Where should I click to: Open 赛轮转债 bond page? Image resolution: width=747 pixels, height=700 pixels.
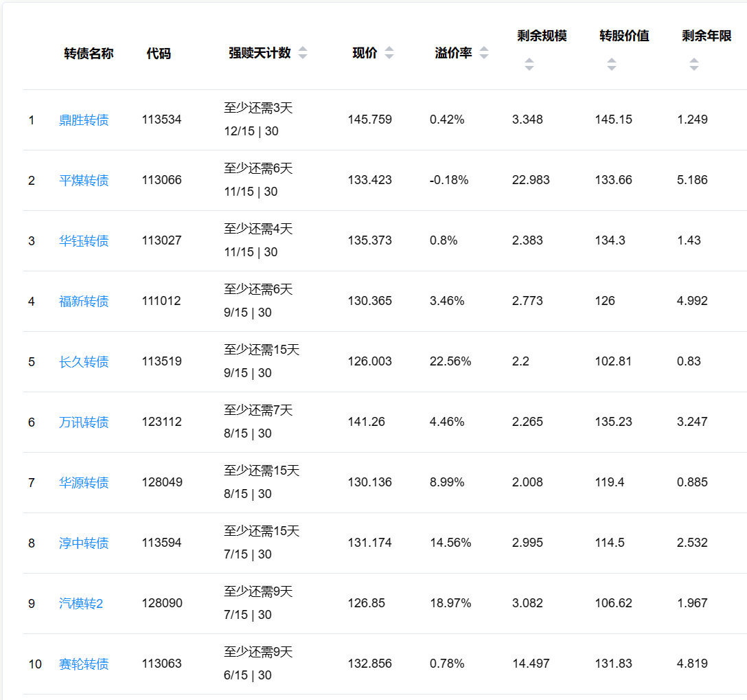click(84, 664)
